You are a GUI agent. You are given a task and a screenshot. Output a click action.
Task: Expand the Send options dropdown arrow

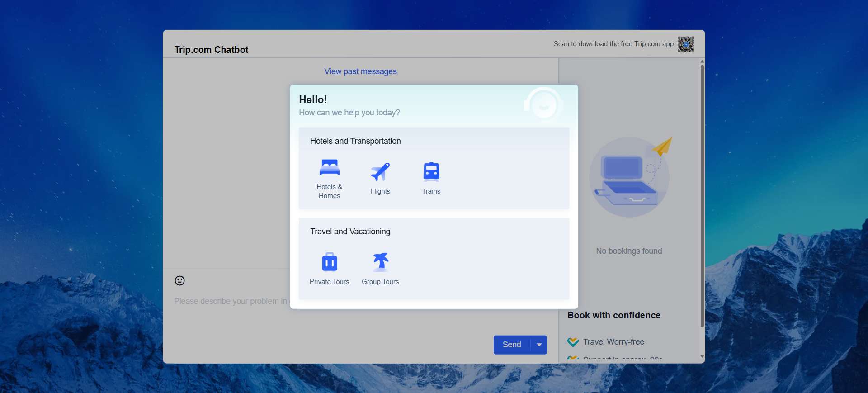pyautogui.click(x=539, y=345)
